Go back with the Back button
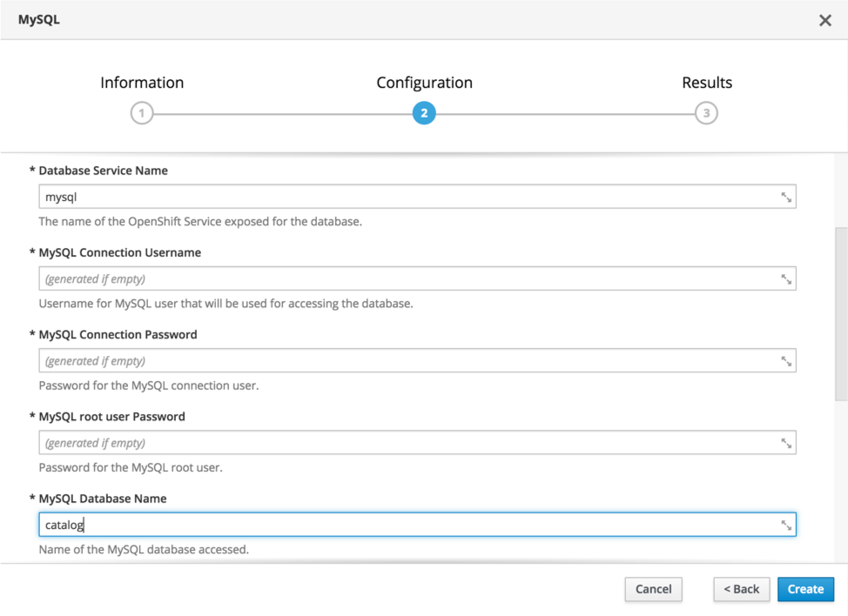 click(x=742, y=589)
